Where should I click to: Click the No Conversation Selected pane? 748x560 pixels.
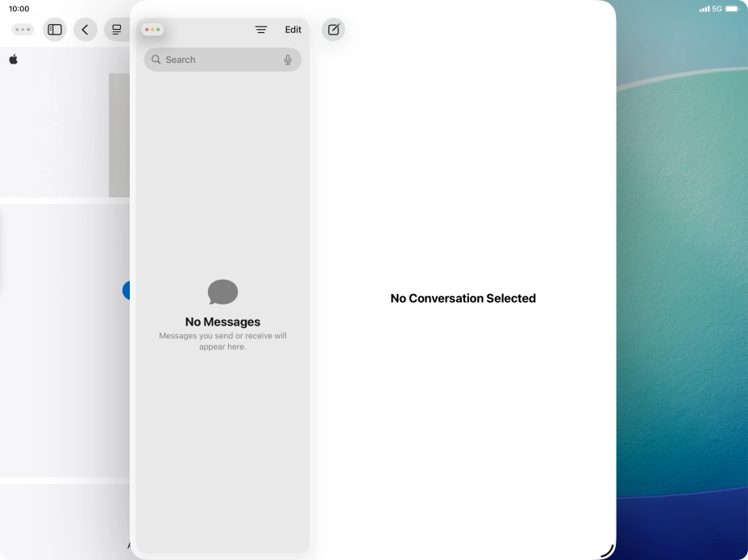[x=463, y=298]
